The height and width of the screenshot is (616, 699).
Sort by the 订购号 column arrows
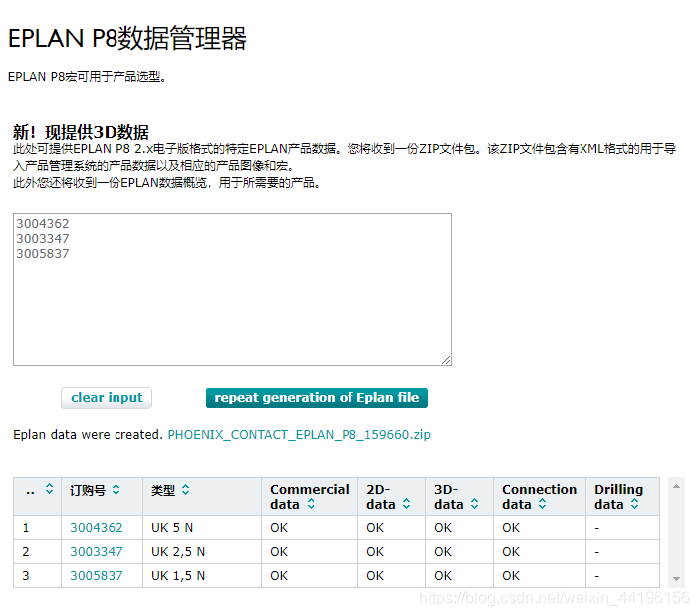(x=116, y=490)
